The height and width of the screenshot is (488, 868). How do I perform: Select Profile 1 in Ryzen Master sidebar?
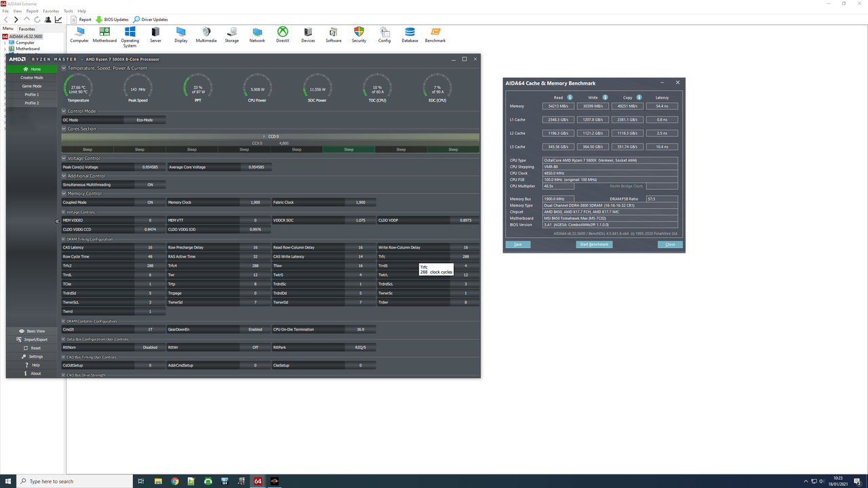[x=32, y=94]
